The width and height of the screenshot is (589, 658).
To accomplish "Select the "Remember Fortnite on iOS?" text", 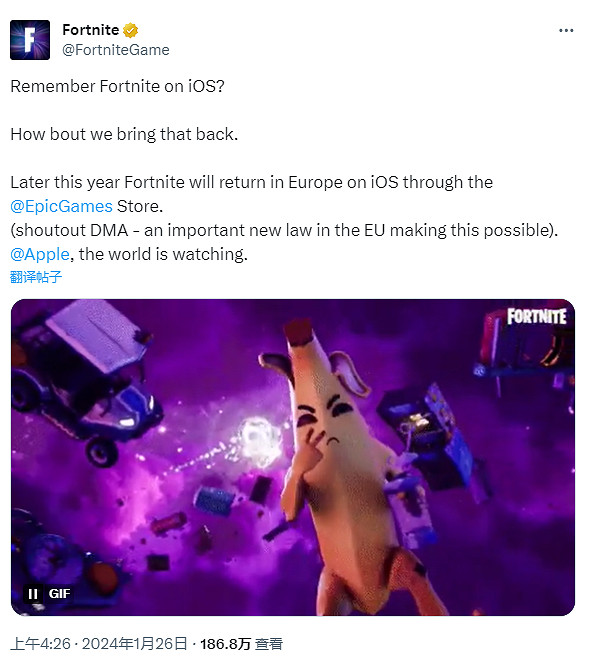I will pyautogui.click(x=117, y=86).
